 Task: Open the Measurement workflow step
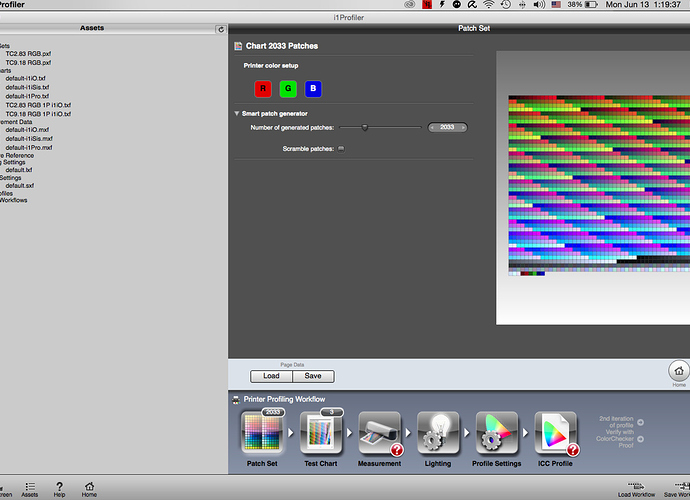point(379,432)
